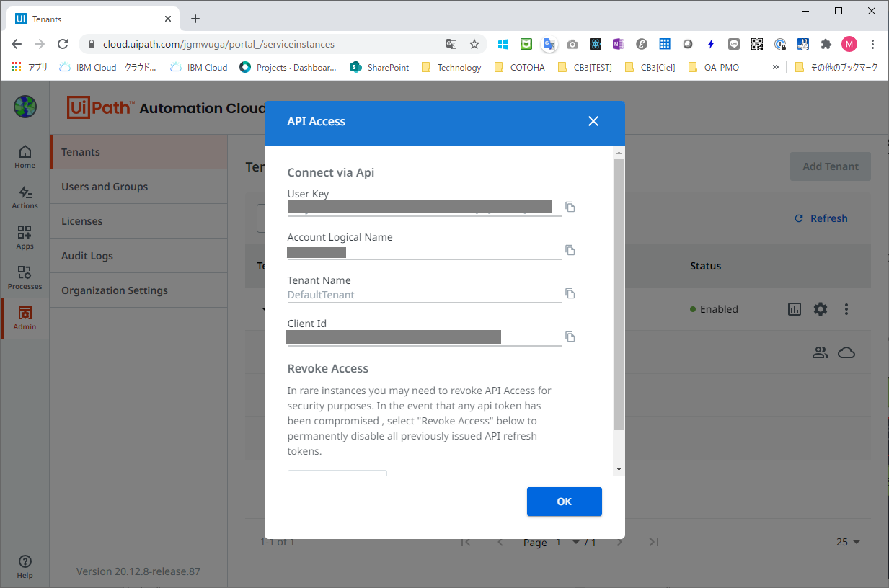
Task: Copy the Tenant Name value
Action: tap(570, 294)
